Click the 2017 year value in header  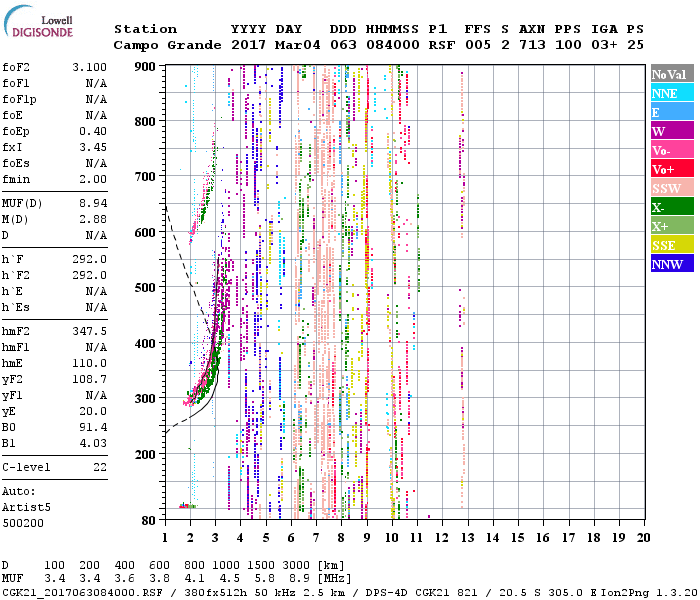point(248,45)
